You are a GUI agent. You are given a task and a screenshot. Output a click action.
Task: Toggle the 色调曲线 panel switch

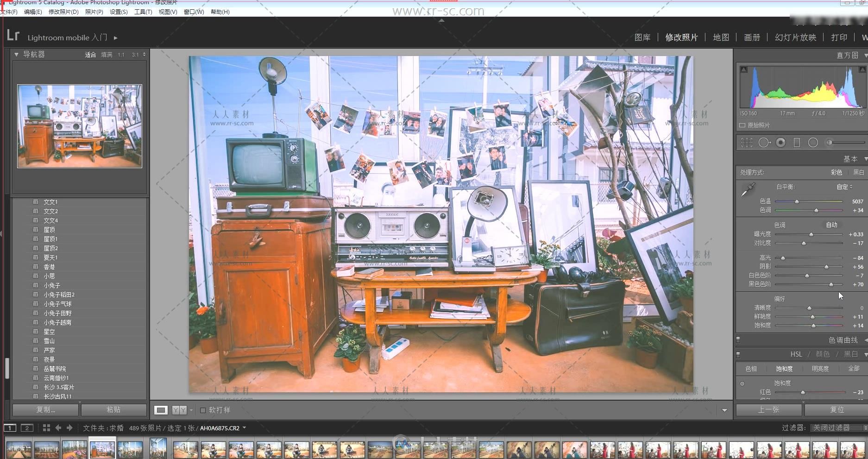coord(738,340)
